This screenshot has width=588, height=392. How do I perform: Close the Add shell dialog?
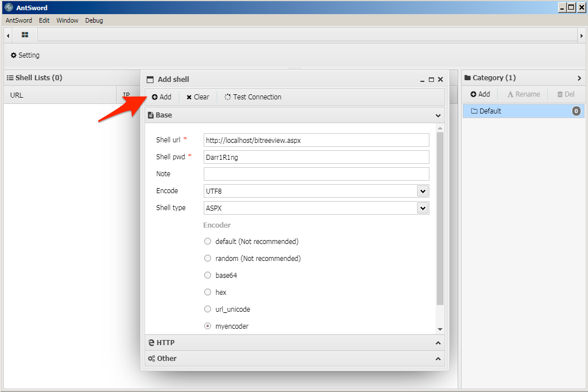point(440,80)
